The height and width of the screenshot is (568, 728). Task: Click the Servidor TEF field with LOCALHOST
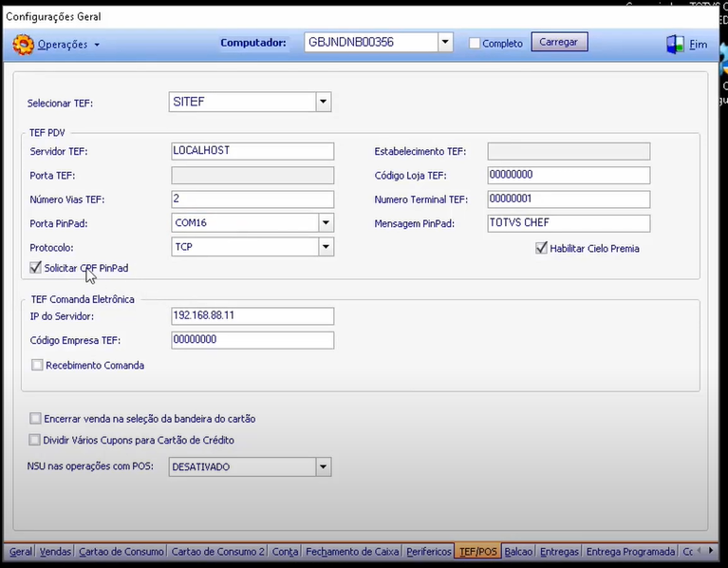click(252, 151)
